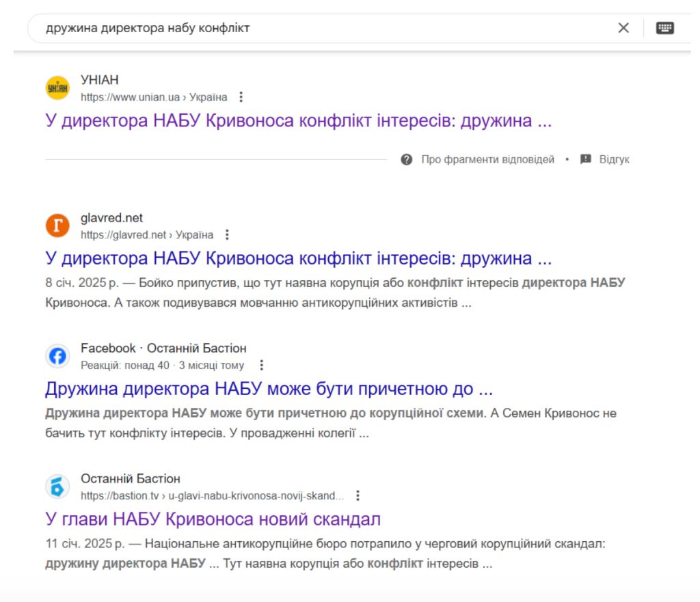Open UNIAN headline about Кривонос конфлікт інтересів

(x=298, y=121)
